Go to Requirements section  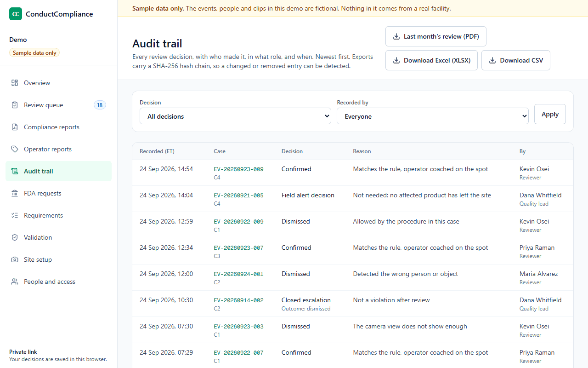point(58,215)
